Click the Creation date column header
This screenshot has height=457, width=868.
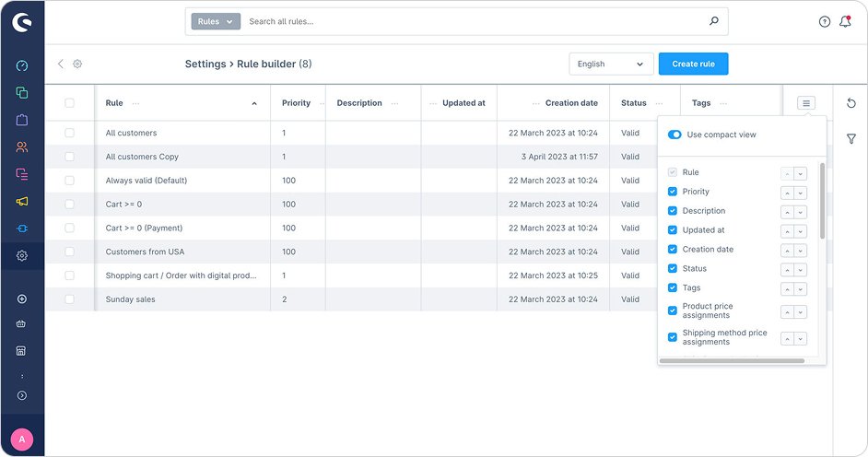[571, 103]
